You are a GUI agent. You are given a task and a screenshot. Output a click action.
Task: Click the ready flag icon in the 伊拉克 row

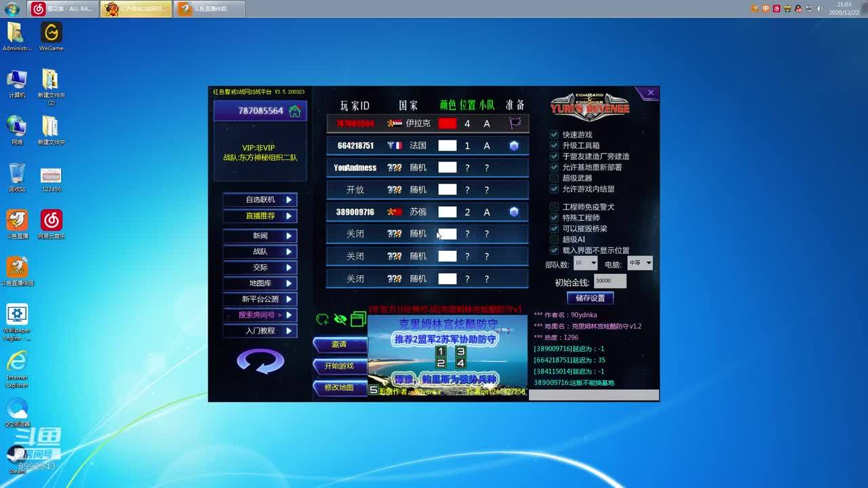515,123
